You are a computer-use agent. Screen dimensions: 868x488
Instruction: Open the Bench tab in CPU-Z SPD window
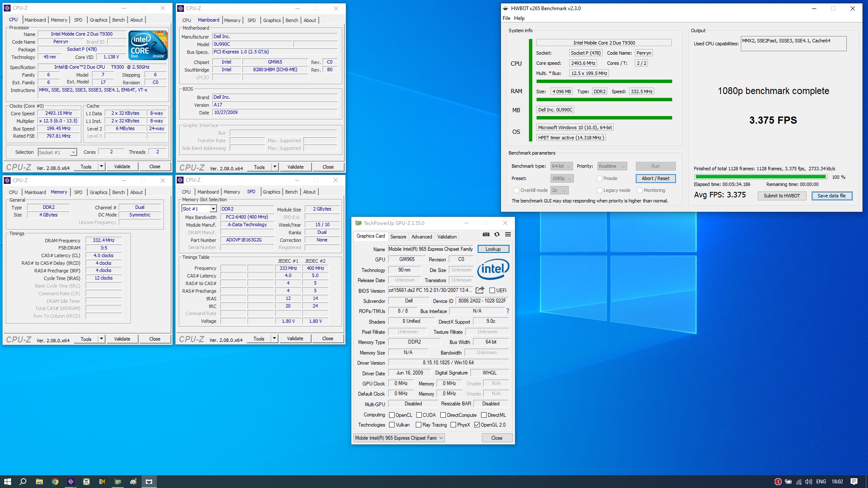pyautogui.click(x=292, y=192)
